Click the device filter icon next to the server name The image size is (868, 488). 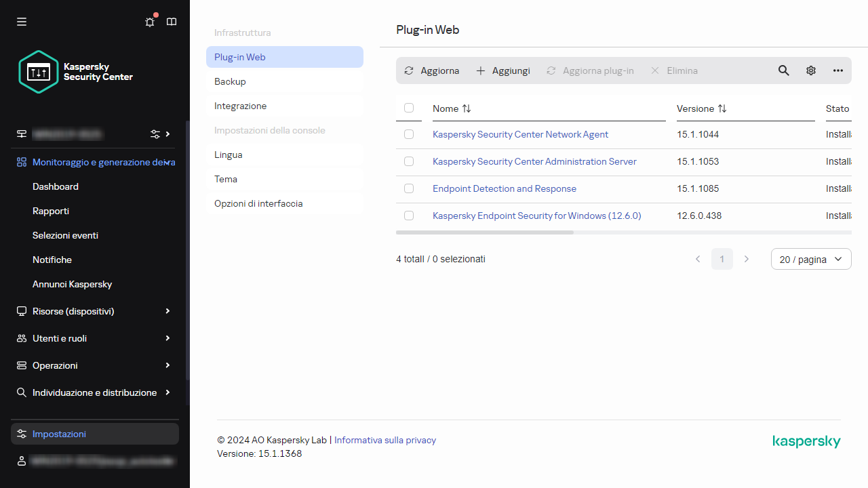[x=154, y=134]
